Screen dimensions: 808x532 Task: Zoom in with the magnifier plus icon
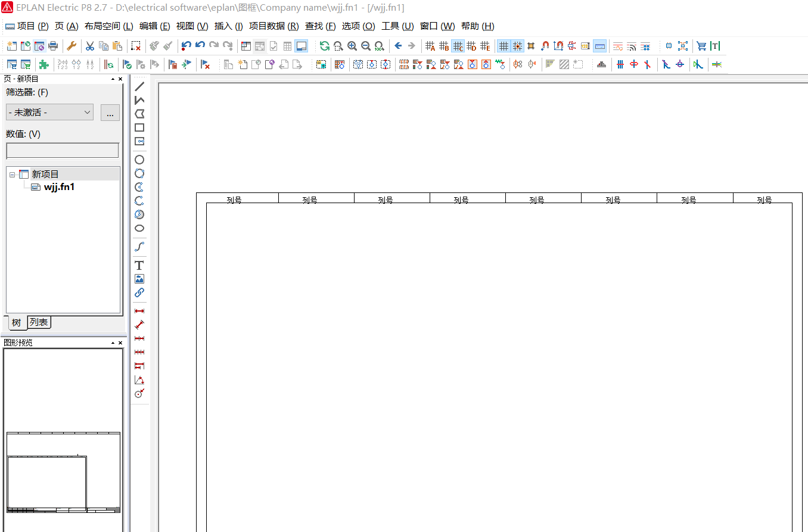pyautogui.click(x=352, y=46)
